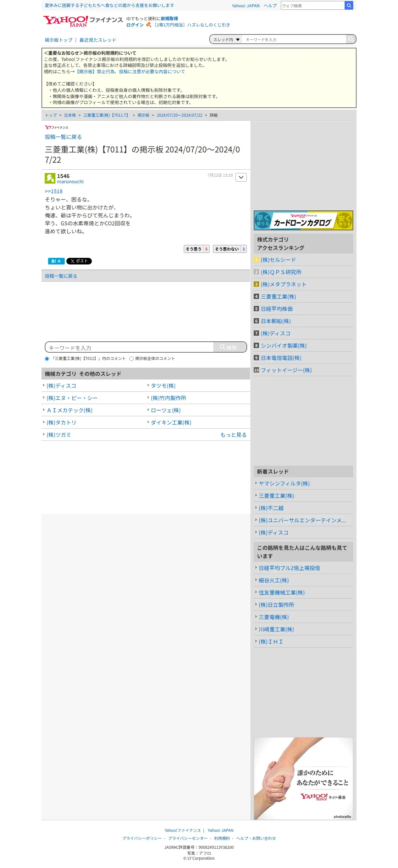This screenshot has height=868, width=398.
Task: Open 掲示板トップ navigation link
Action: point(59,40)
